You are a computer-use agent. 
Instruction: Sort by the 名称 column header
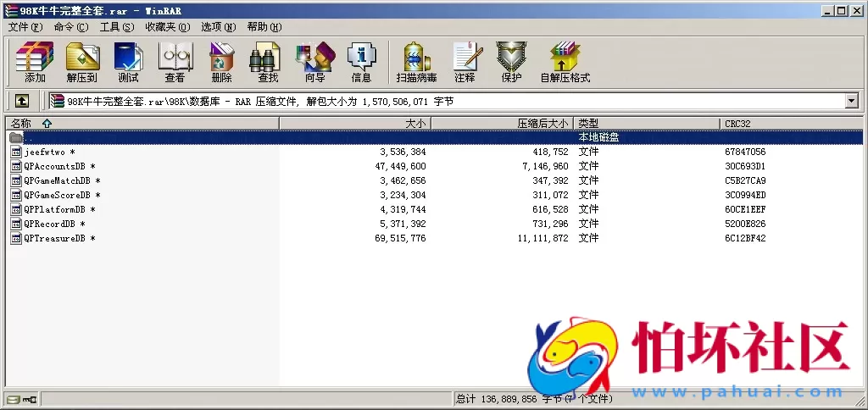(x=142, y=124)
